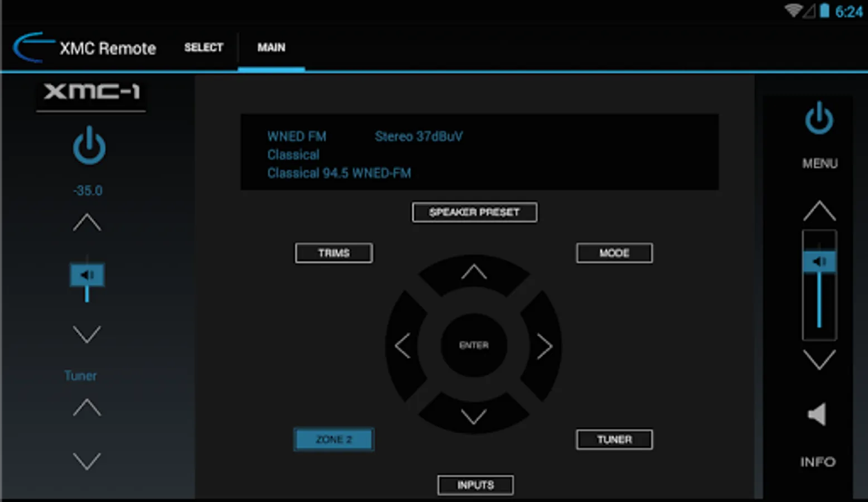Image resolution: width=868 pixels, height=502 pixels.
Task: Open the MAIN tab
Action: tap(271, 48)
